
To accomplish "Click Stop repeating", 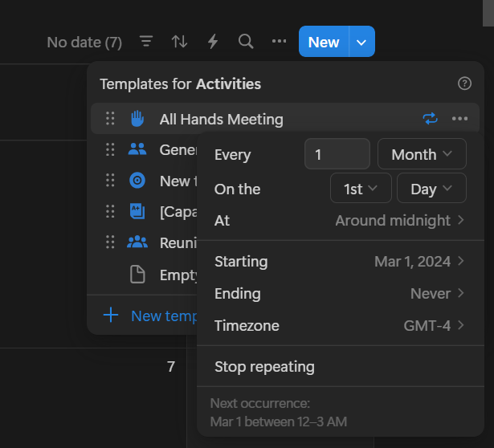I will tap(341, 366).
